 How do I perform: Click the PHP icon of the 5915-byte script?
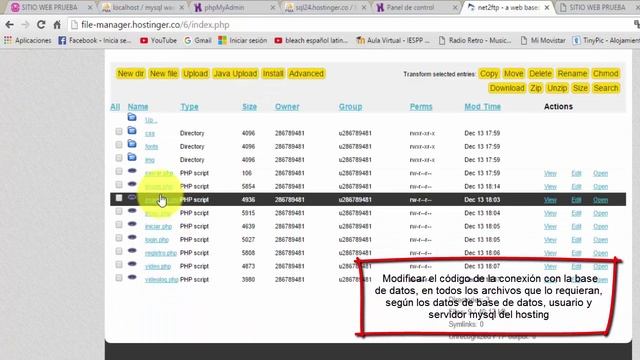[132, 211]
